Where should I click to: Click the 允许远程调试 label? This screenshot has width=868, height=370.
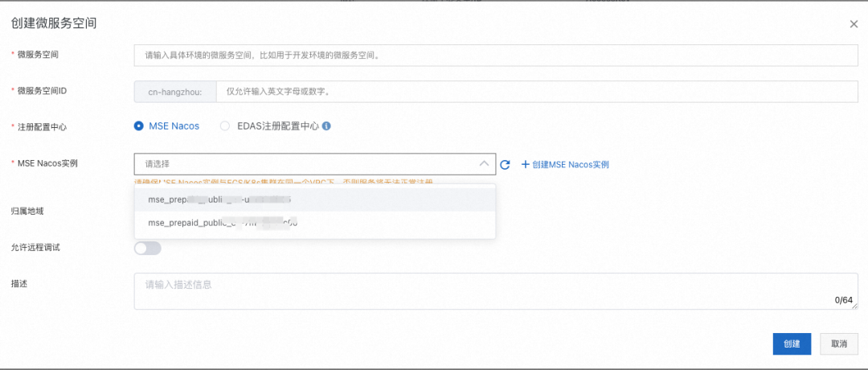(35, 247)
